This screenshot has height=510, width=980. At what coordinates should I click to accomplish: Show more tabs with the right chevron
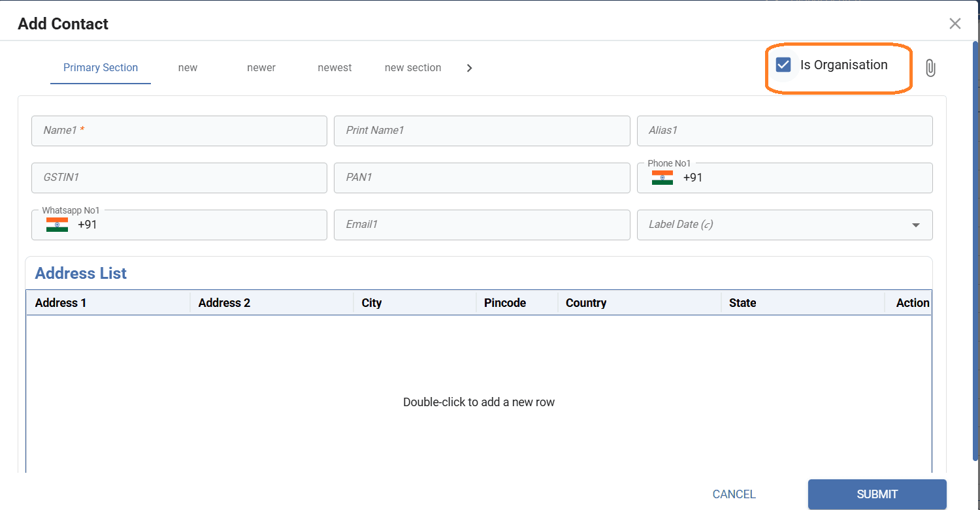click(x=469, y=68)
